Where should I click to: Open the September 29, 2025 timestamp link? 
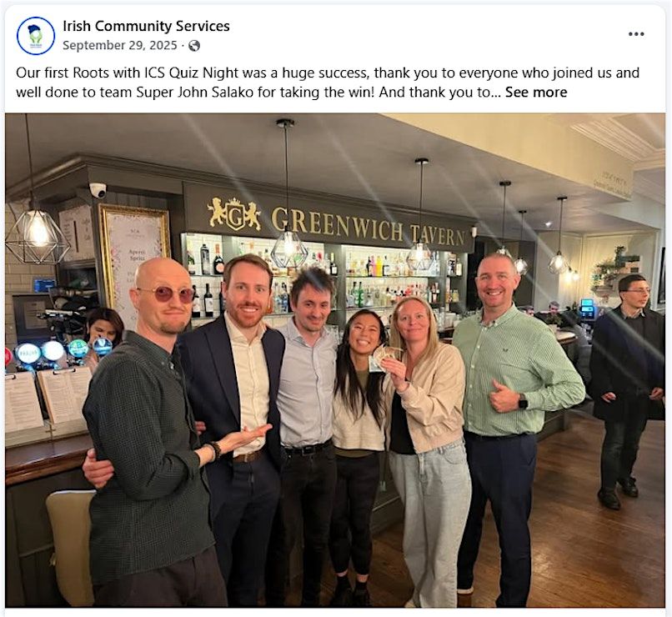click(119, 45)
